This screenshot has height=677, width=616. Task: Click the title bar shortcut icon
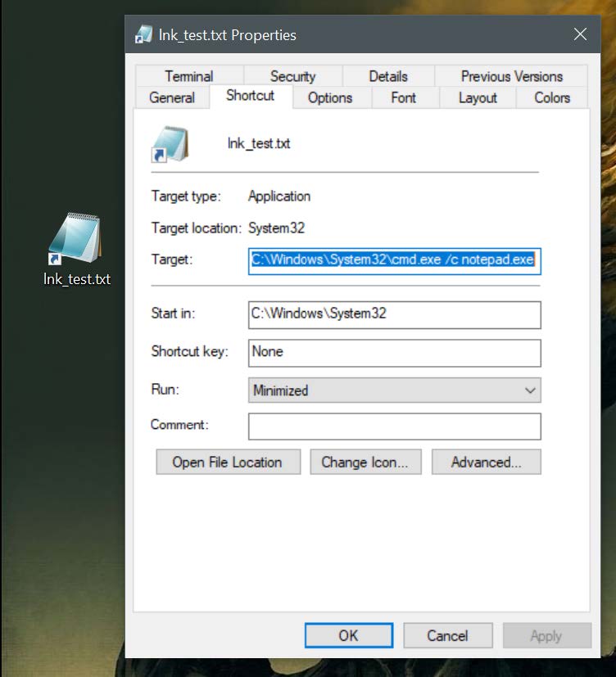(143, 34)
